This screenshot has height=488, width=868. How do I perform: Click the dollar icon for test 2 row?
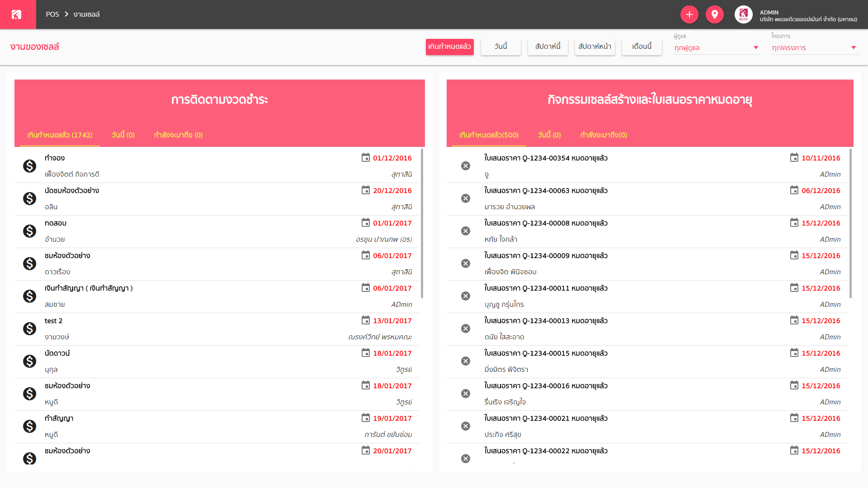point(30,328)
